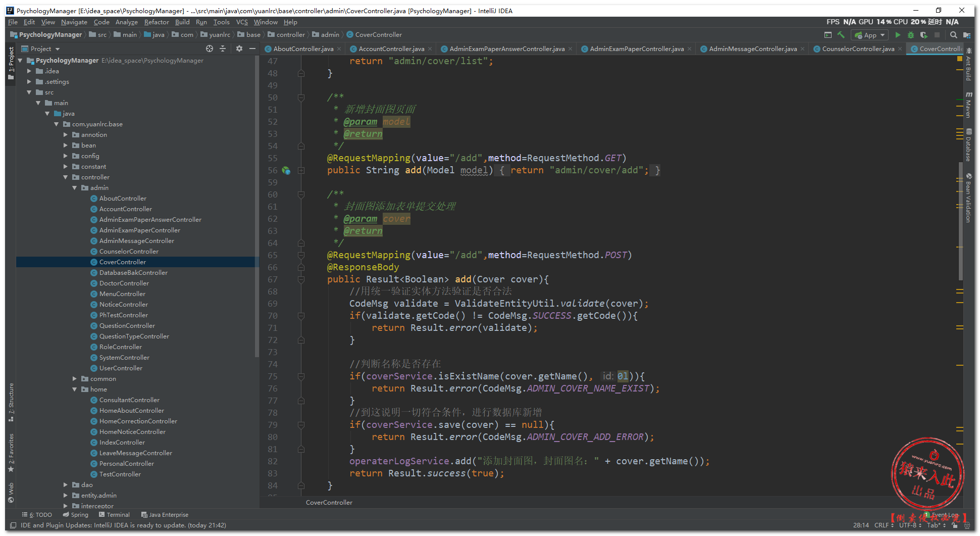Click locate-in-tree crosshair icon in Project panel

click(x=210, y=48)
